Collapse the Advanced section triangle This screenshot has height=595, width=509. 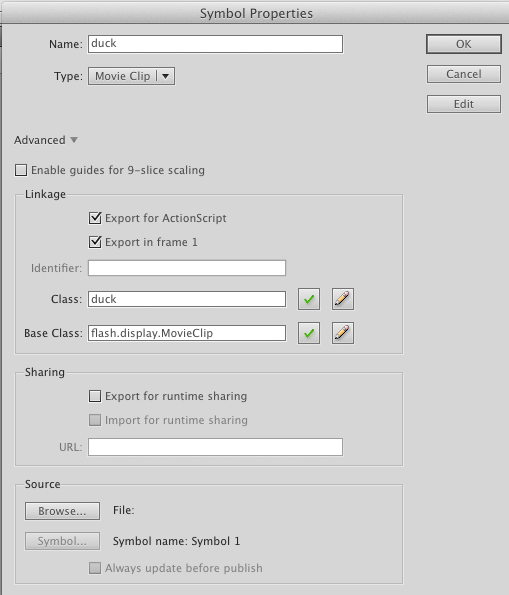[74, 140]
